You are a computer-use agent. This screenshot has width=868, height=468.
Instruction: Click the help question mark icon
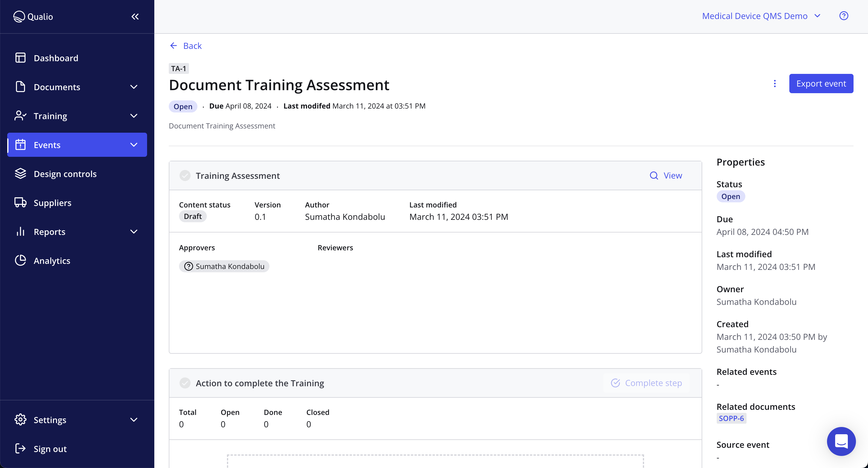(x=844, y=15)
